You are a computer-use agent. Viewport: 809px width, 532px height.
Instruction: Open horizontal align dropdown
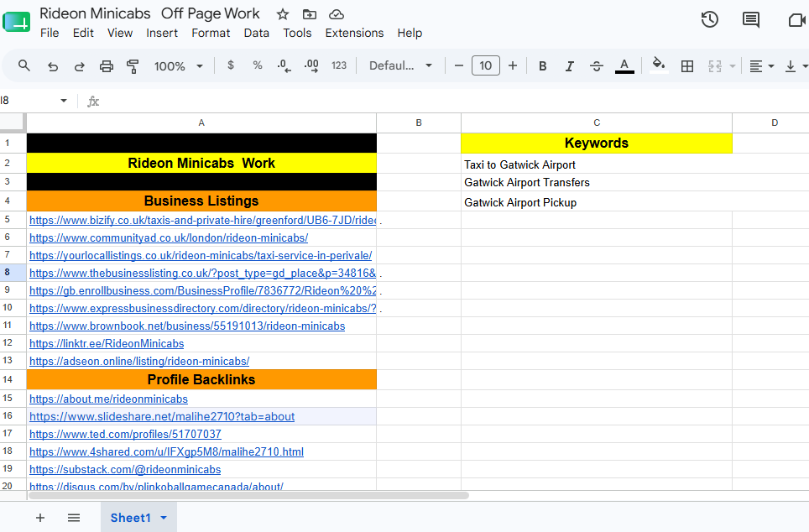(761, 66)
